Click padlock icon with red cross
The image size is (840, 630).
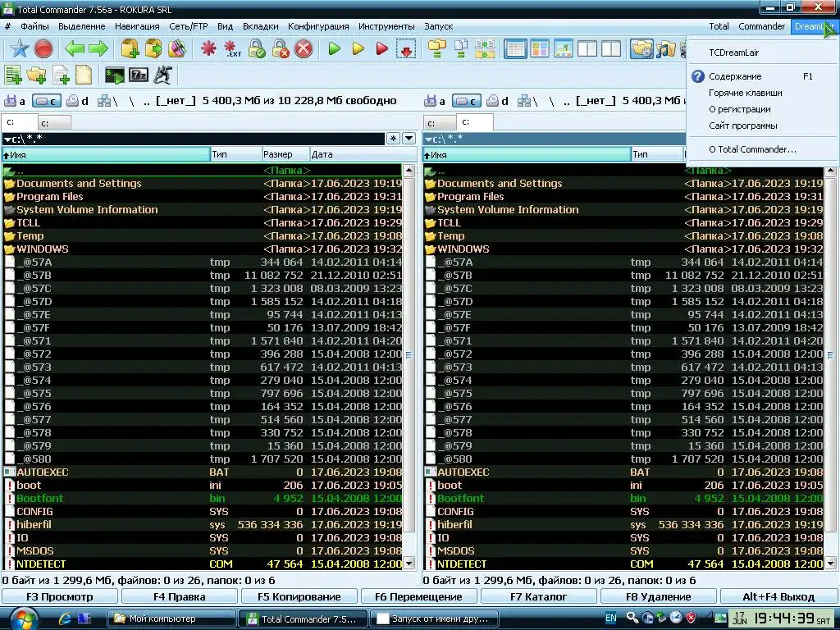point(281,48)
